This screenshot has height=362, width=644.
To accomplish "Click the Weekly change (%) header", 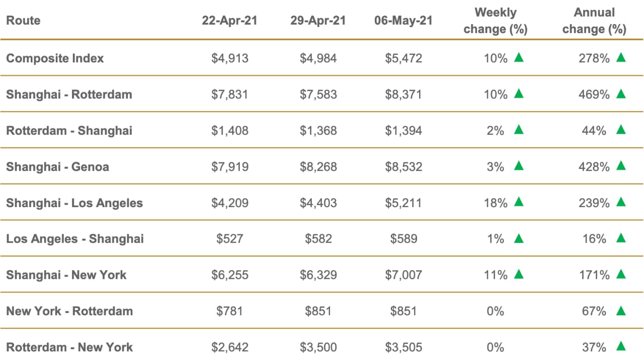I will [x=495, y=21].
